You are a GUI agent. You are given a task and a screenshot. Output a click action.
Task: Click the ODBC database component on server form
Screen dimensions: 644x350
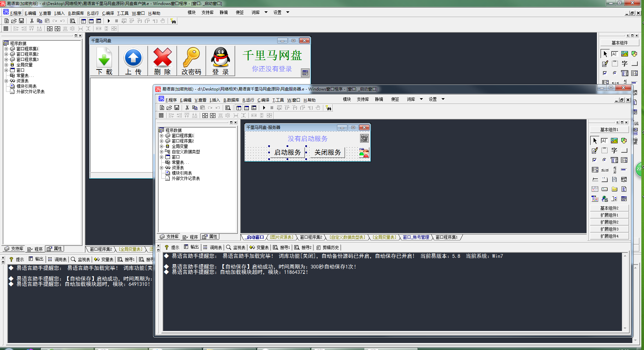coord(364,138)
